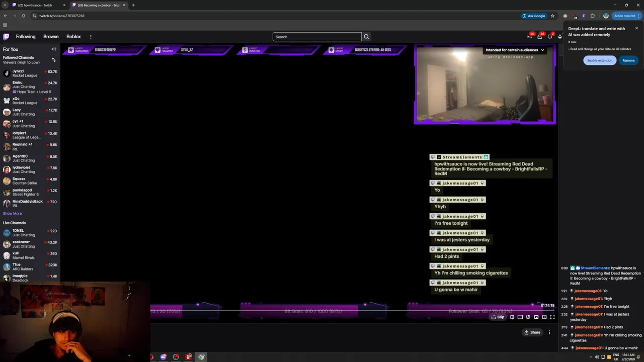Click the Share button
The image size is (644, 362).
(x=532, y=332)
